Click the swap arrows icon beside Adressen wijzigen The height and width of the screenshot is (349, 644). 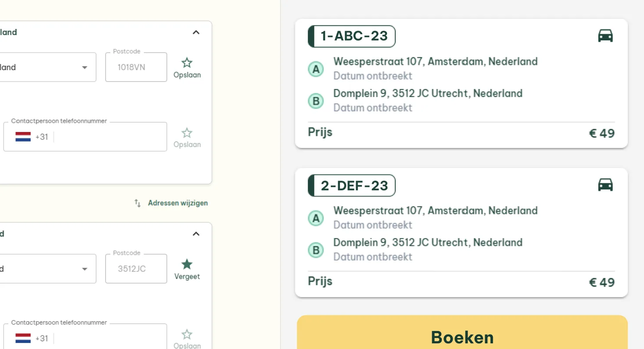137,203
